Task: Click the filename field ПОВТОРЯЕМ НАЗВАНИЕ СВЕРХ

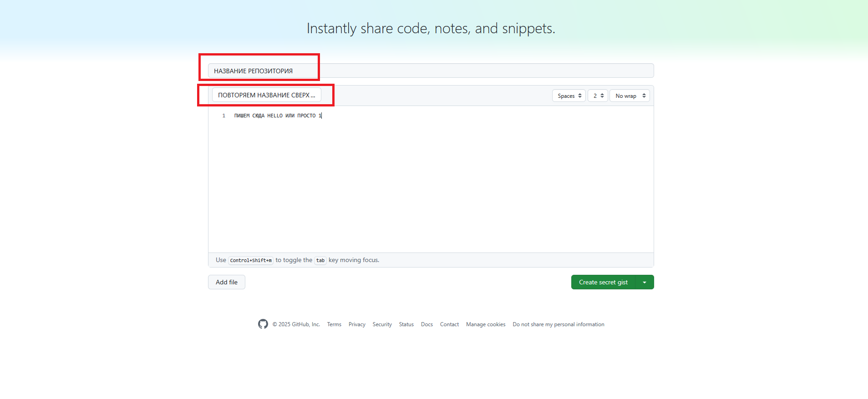Action: (x=266, y=95)
